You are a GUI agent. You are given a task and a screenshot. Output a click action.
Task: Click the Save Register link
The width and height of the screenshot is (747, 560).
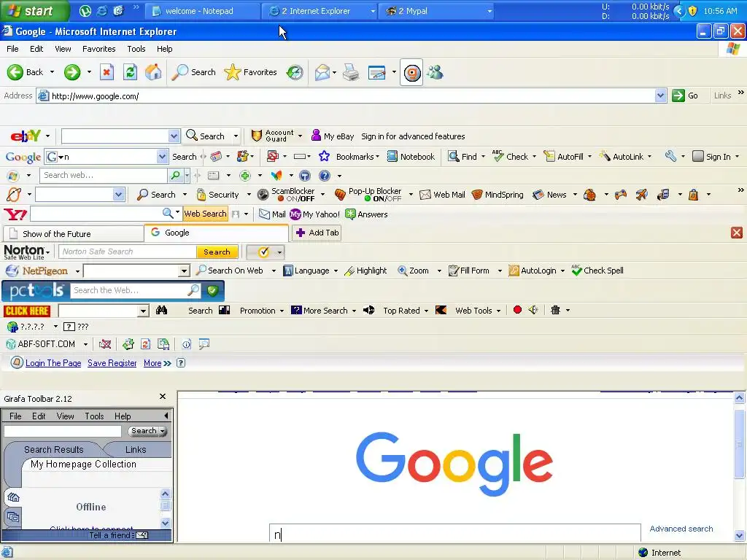pyautogui.click(x=112, y=363)
